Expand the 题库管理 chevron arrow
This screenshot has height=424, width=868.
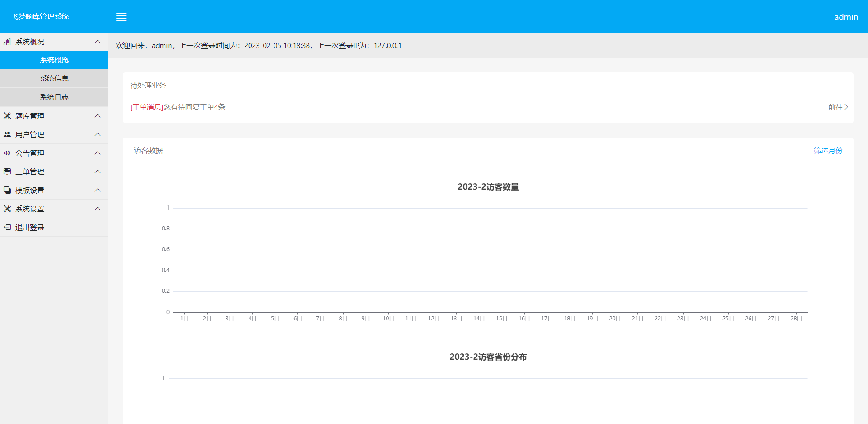coord(98,116)
